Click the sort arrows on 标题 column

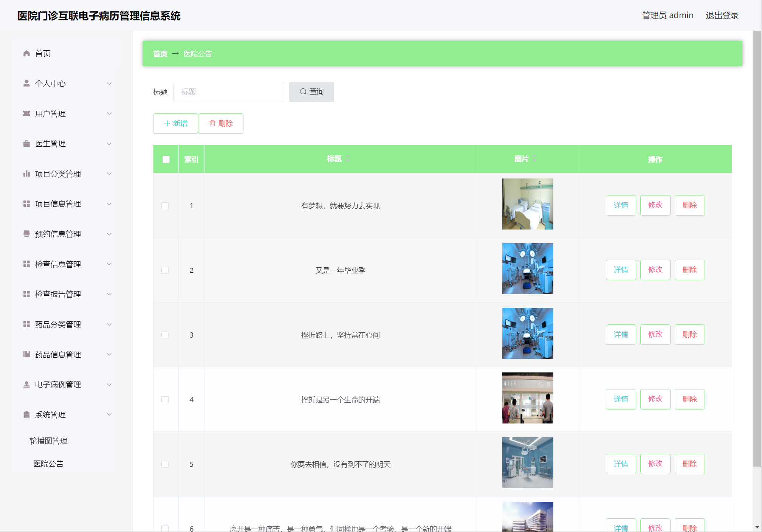[347, 159]
